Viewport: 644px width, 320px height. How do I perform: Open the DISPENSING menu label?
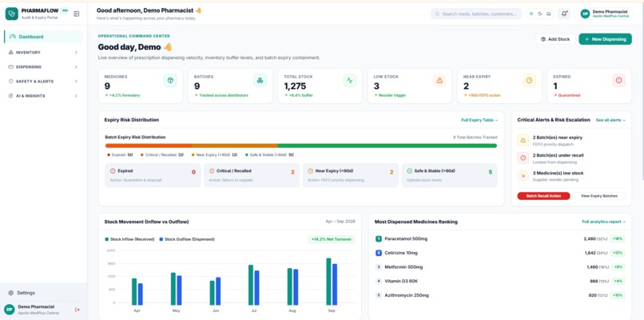[x=28, y=66]
